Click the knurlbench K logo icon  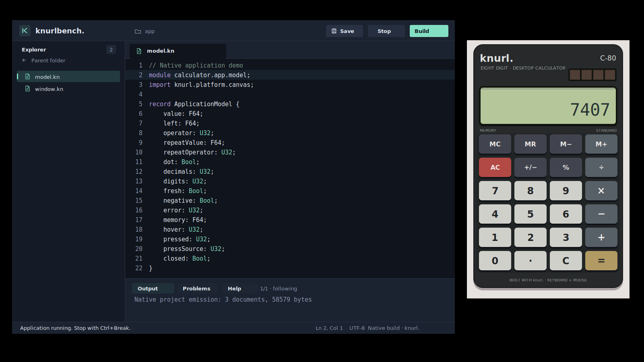click(x=25, y=31)
